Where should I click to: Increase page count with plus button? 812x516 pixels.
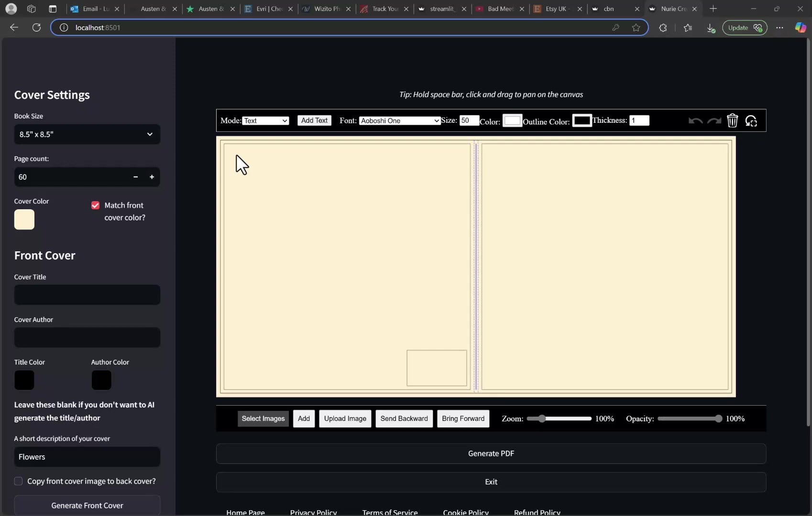coord(152,177)
